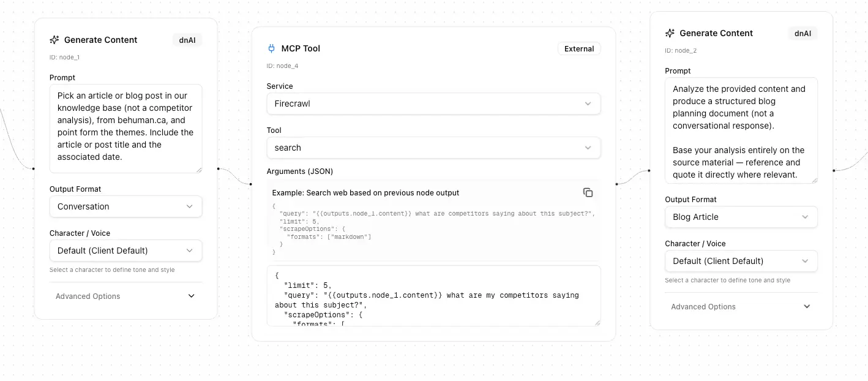Click the sparkle icon on node_1 Generate Content

point(54,40)
